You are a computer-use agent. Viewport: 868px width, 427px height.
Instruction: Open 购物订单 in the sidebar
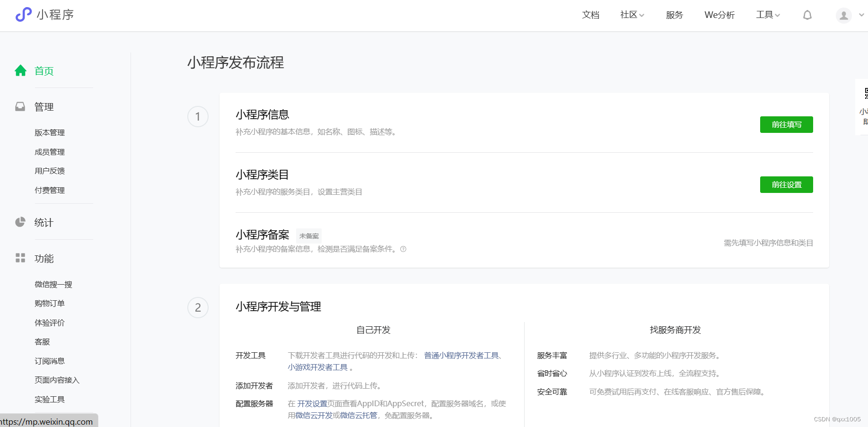click(x=50, y=304)
